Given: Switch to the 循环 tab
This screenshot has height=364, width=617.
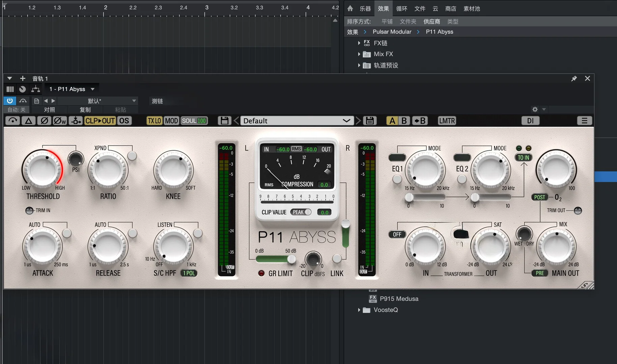Looking at the screenshot, I should (401, 8).
